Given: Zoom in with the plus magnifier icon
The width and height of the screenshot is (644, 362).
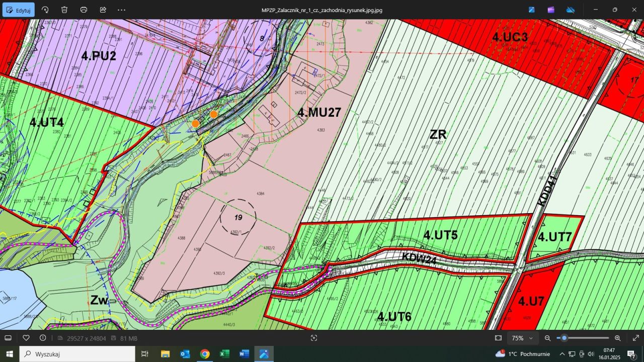Looking at the screenshot, I should click(618, 338).
